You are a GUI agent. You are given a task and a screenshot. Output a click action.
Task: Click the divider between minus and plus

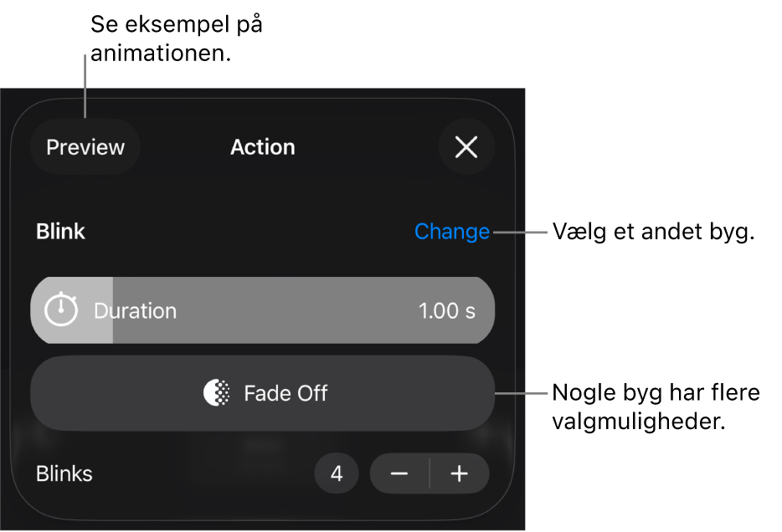click(430, 474)
